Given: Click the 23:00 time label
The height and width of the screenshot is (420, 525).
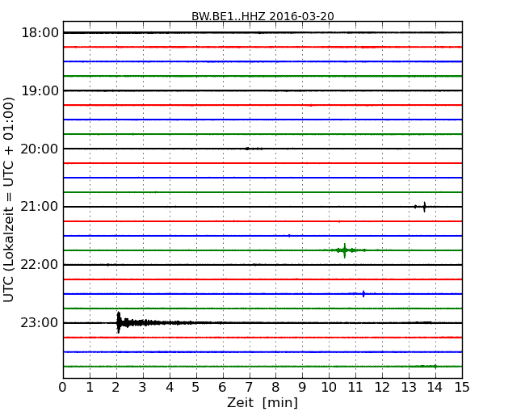Looking at the screenshot, I should 40,323.
